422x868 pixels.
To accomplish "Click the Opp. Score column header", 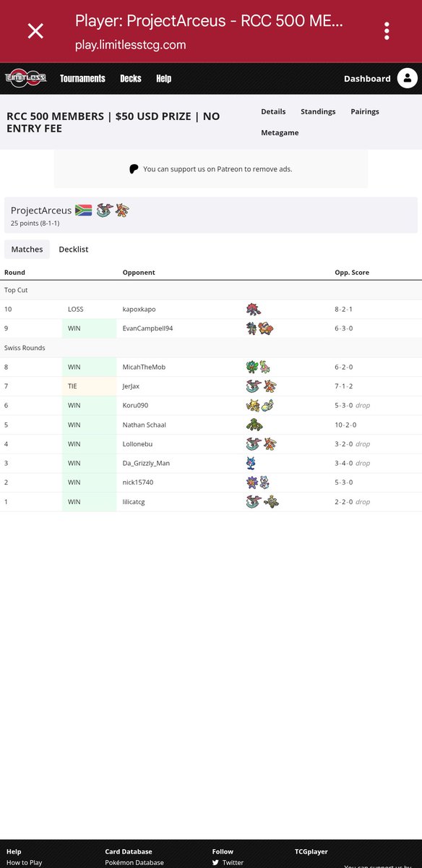I will click(352, 273).
